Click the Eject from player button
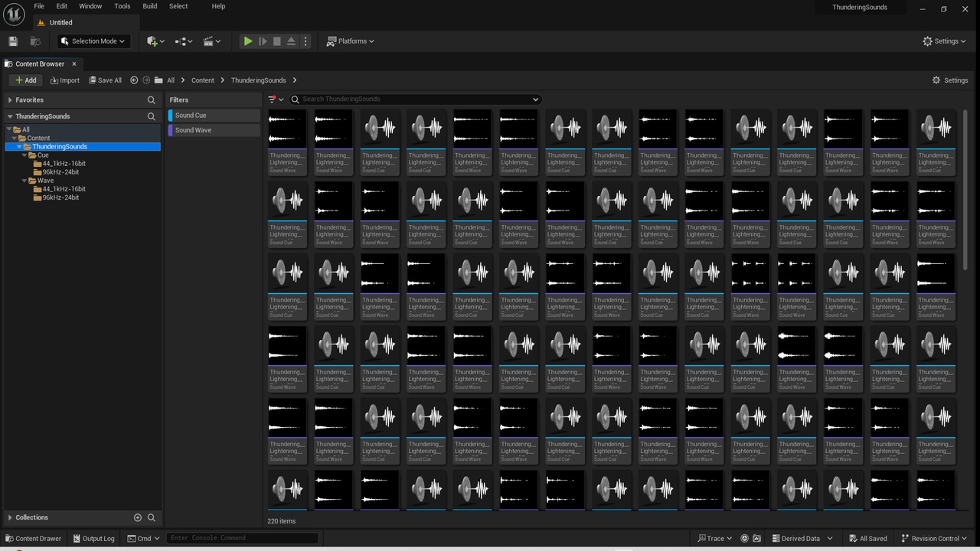The image size is (980, 551). (291, 41)
